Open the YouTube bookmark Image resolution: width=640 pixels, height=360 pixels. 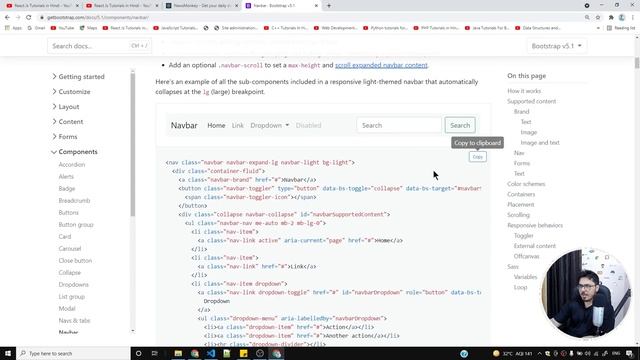click(x=62, y=28)
